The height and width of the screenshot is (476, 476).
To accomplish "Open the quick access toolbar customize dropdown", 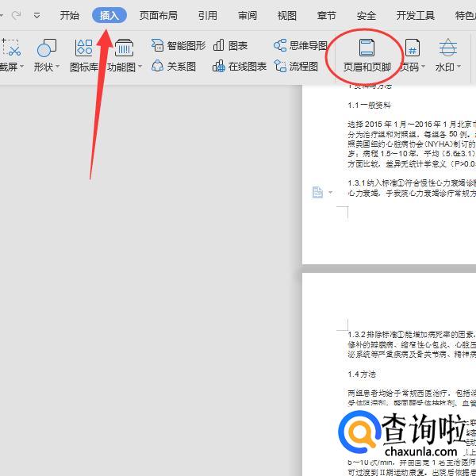I will (x=36, y=15).
